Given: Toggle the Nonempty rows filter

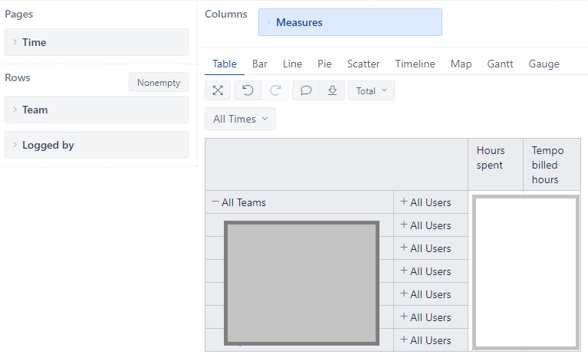Looking at the screenshot, I should [159, 82].
